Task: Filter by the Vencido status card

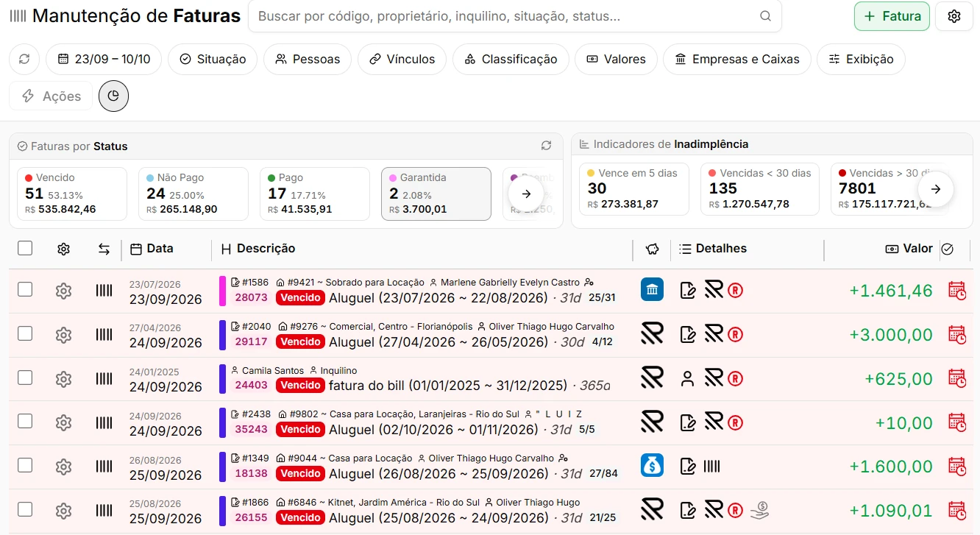Action: [71, 194]
